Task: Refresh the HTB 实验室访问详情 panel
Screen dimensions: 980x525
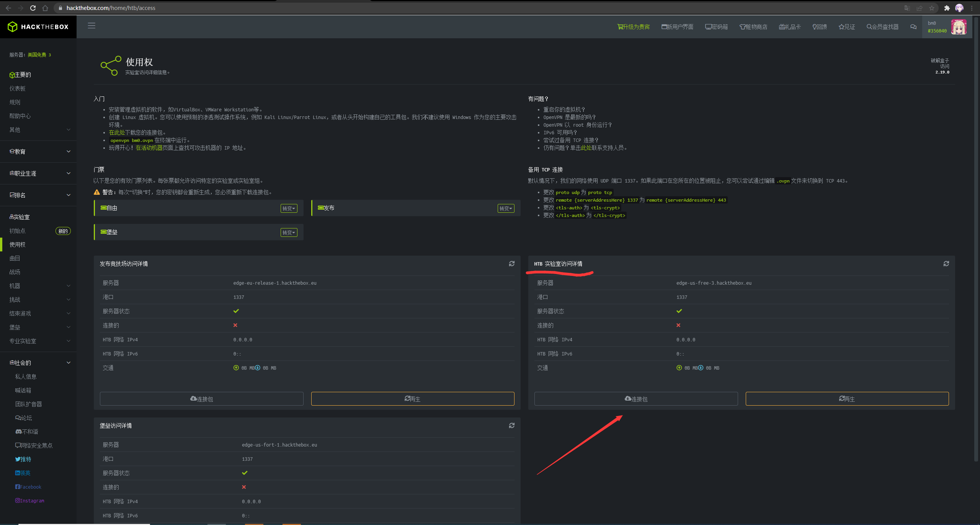Action: click(x=946, y=263)
